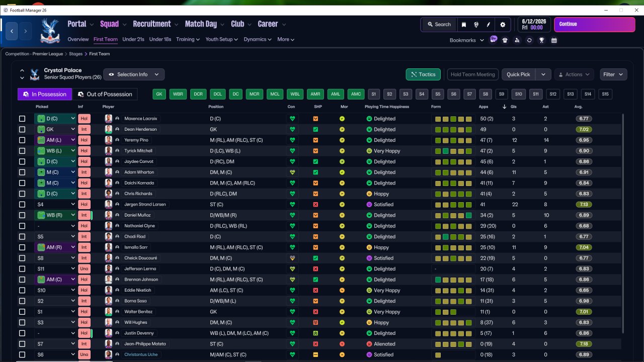Open the Overview tab
This screenshot has width=644, height=362.
(78, 39)
